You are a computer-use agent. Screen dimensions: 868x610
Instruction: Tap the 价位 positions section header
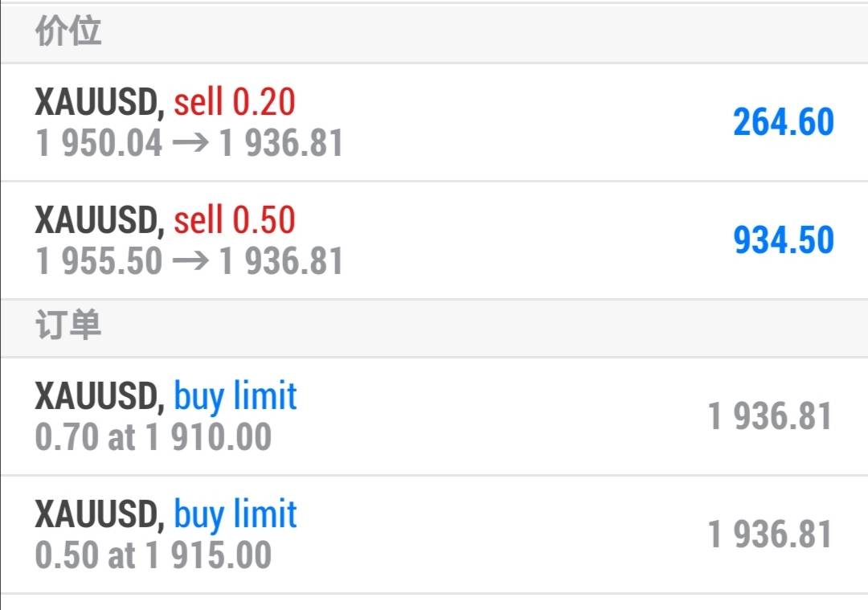pyautogui.click(x=68, y=33)
